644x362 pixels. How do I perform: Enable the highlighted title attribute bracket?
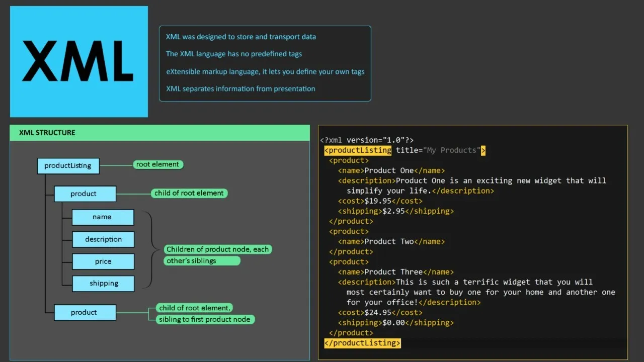[482, 150]
